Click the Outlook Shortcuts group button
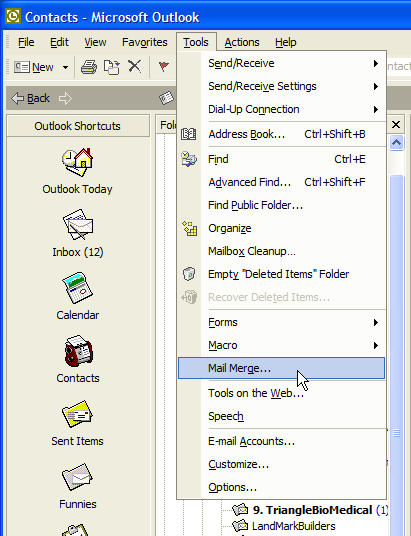 pyautogui.click(x=78, y=126)
